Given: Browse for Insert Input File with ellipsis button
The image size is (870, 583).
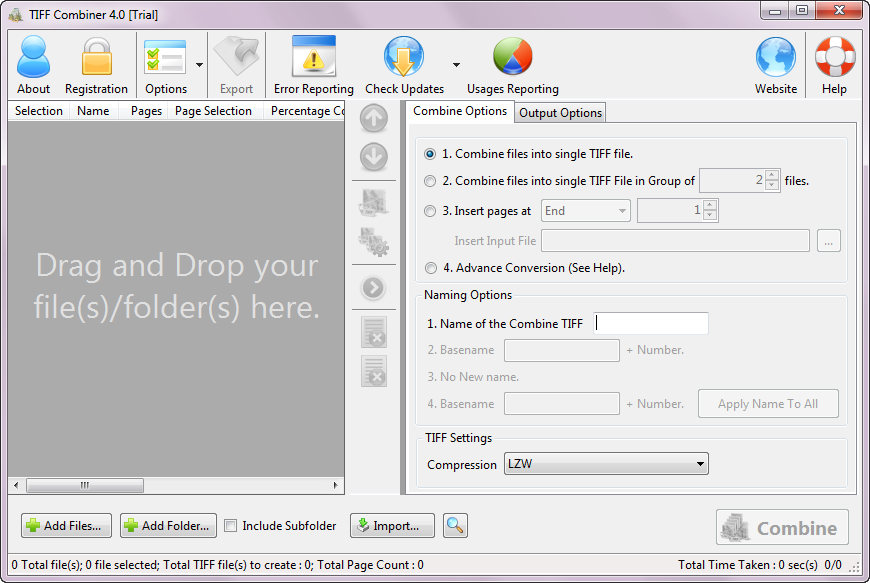Looking at the screenshot, I should [828, 241].
